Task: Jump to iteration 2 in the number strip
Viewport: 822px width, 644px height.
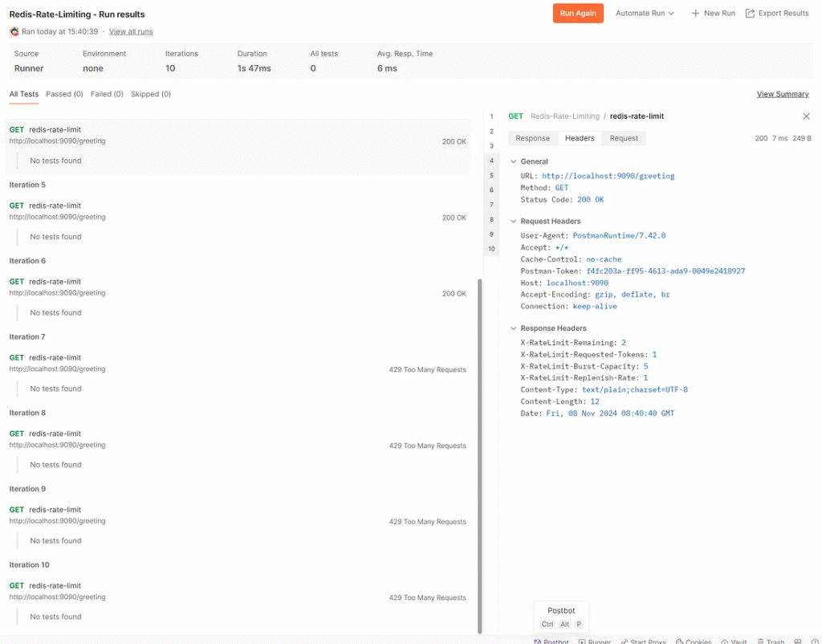Action: coord(491,131)
